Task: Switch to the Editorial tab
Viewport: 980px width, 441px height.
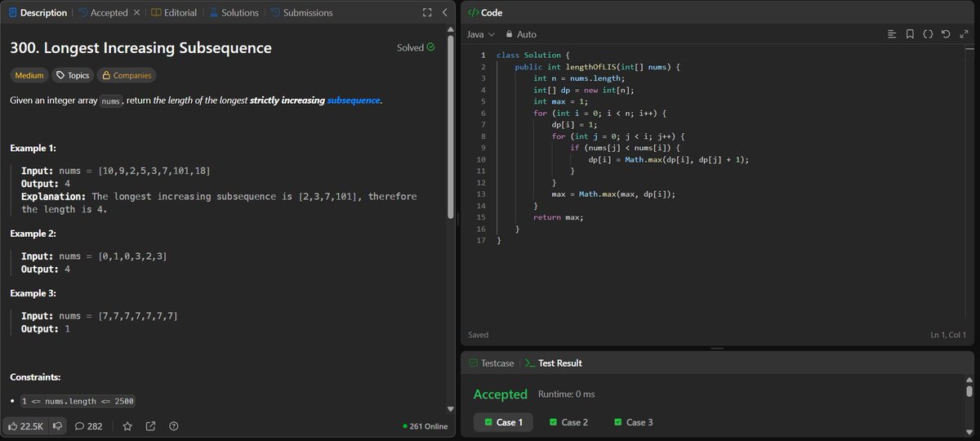Action: pyautogui.click(x=174, y=13)
